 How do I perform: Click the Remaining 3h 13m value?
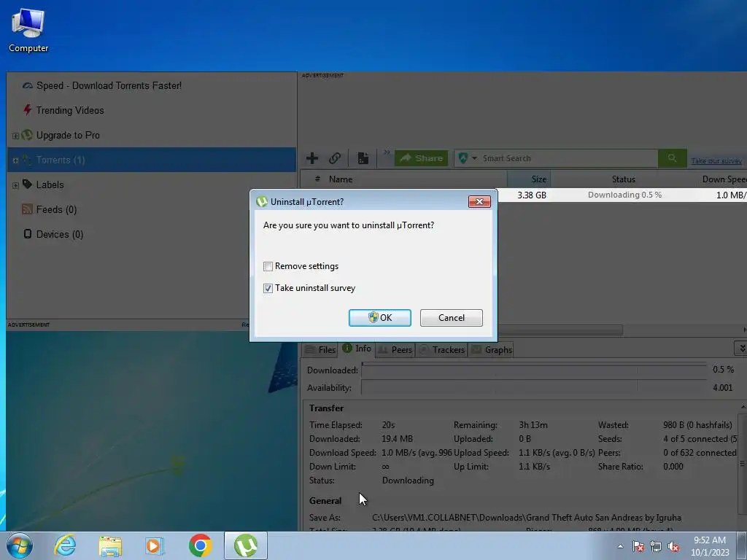pos(533,425)
